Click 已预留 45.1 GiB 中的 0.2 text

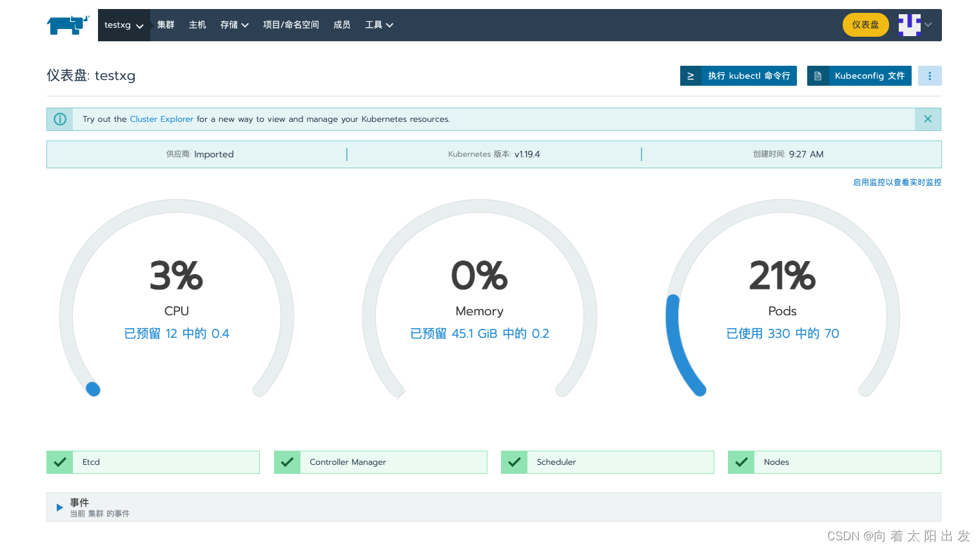tap(480, 333)
